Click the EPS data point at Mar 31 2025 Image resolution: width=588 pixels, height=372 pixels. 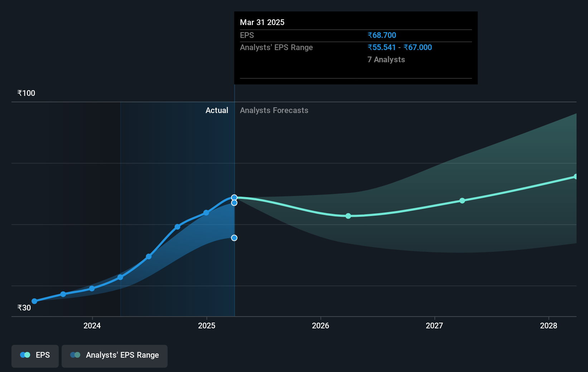tap(234, 197)
